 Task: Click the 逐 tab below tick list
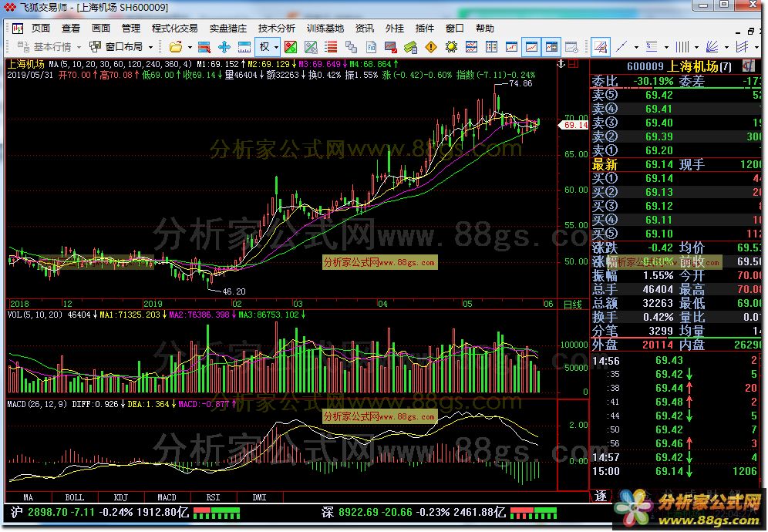click(x=601, y=496)
